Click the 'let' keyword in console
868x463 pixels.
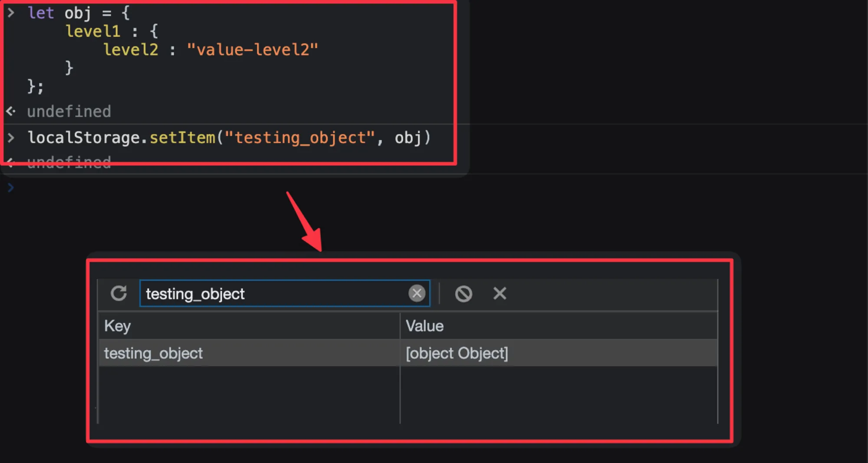pos(41,13)
